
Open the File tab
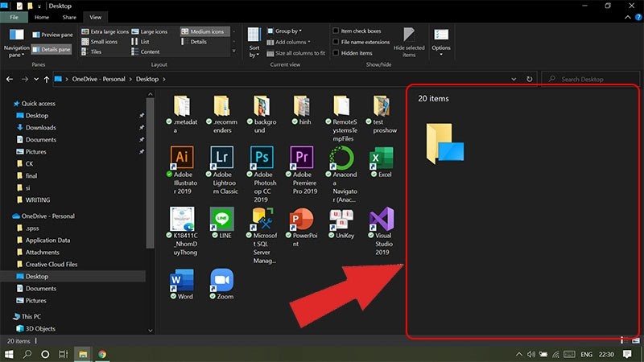(14, 17)
